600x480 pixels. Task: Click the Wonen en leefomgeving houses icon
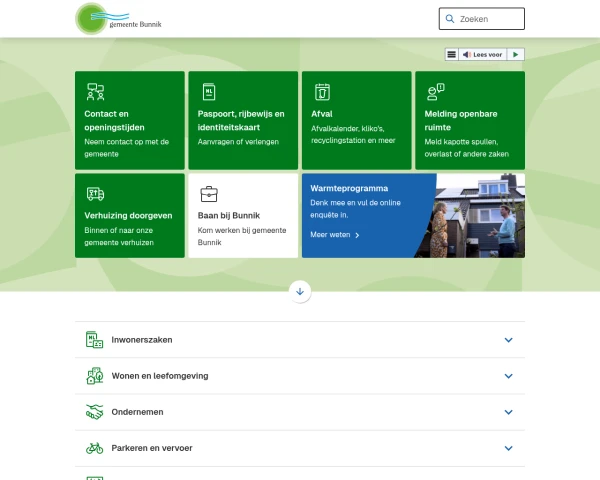pyautogui.click(x=95, y=376)
